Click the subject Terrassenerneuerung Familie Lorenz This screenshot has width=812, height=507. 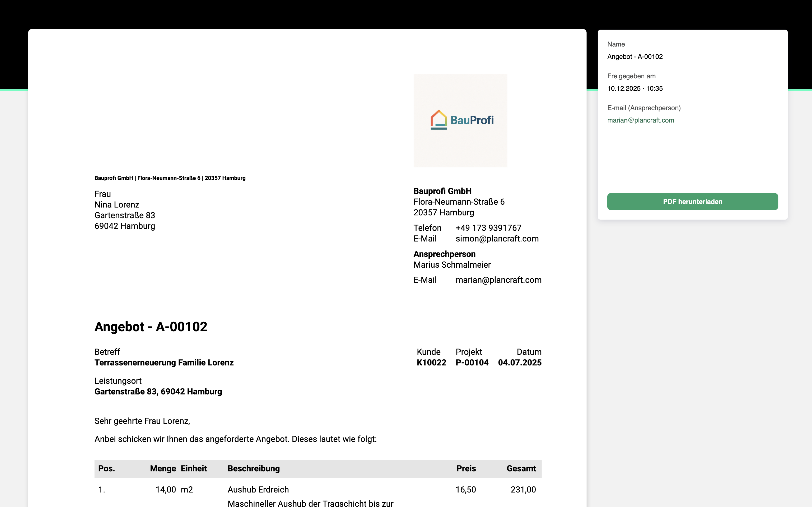point(164,363)
